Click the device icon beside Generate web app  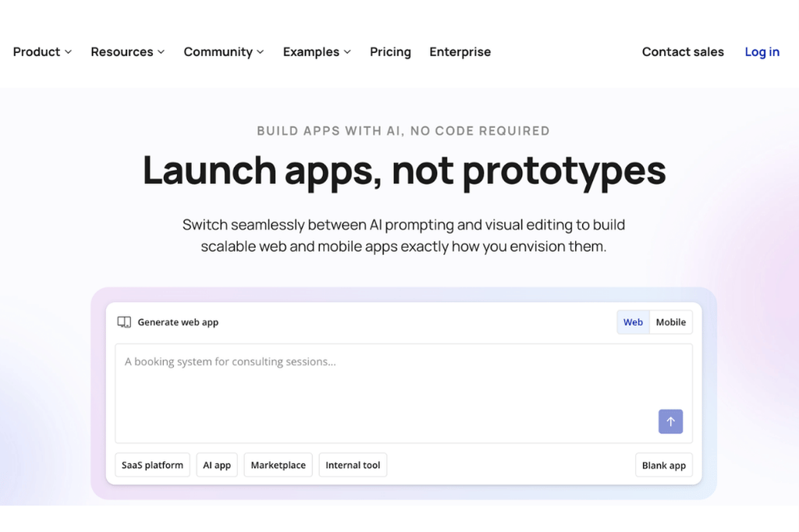click(x=123, y=322)
